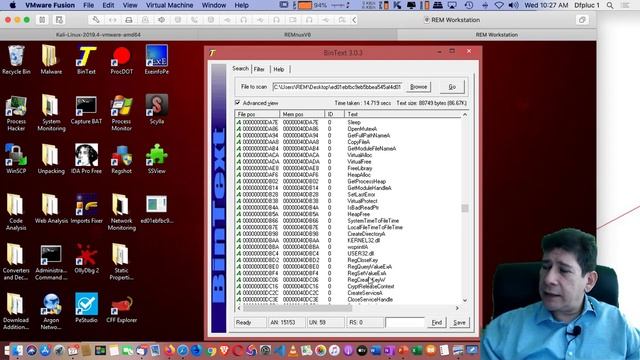This screenshot has width=640, height=360.
Task: Launch CFF Explorer shortcut
Action: coord(122,308)
